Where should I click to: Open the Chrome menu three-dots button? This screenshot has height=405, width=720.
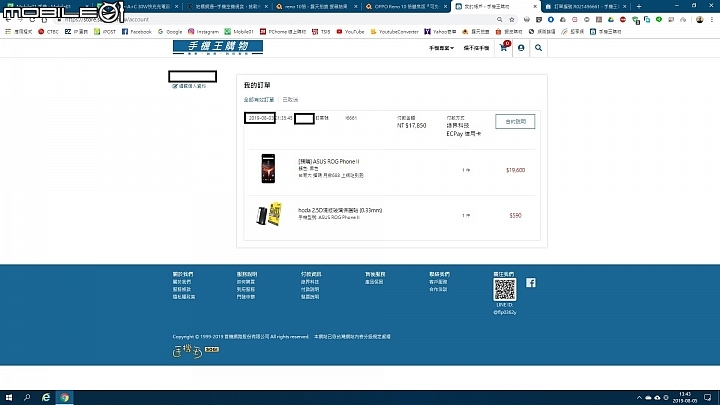pyautogui.click(x=712, y=20)
